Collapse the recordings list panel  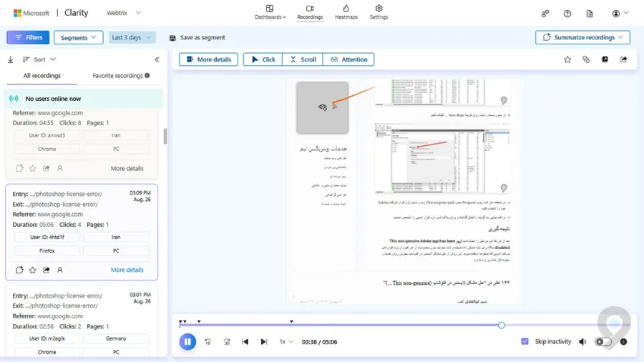[x=157, y=59]
